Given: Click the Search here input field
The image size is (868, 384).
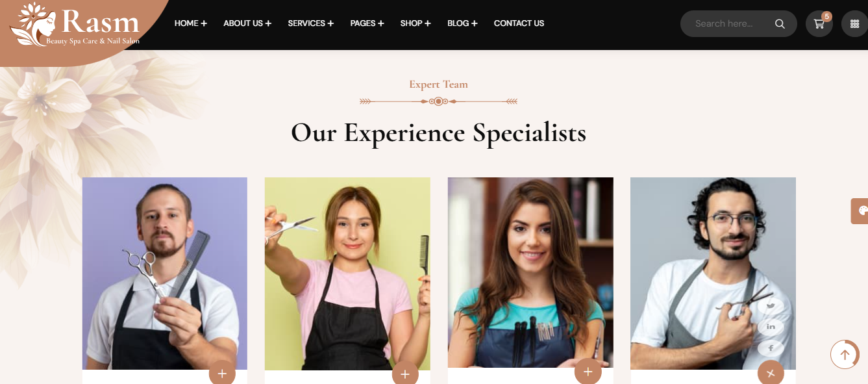Looking at the screenshot, I should pos(727,23).
